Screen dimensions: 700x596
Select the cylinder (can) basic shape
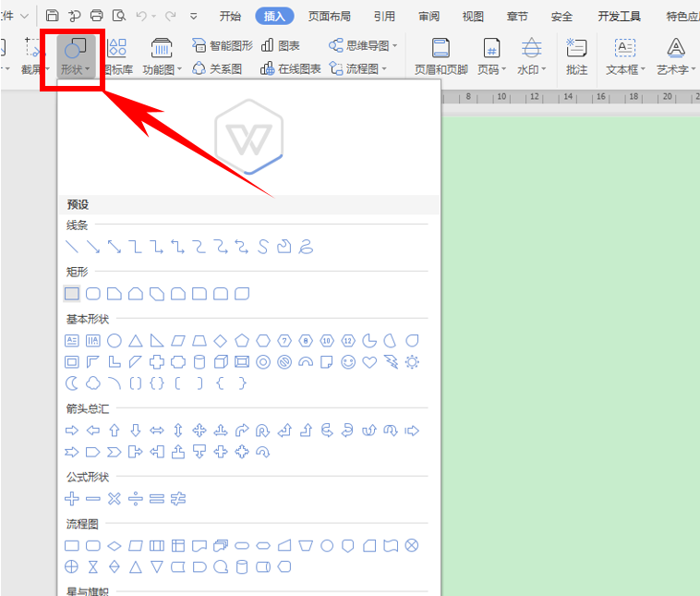pyautogui.click(x=199, y=362)
